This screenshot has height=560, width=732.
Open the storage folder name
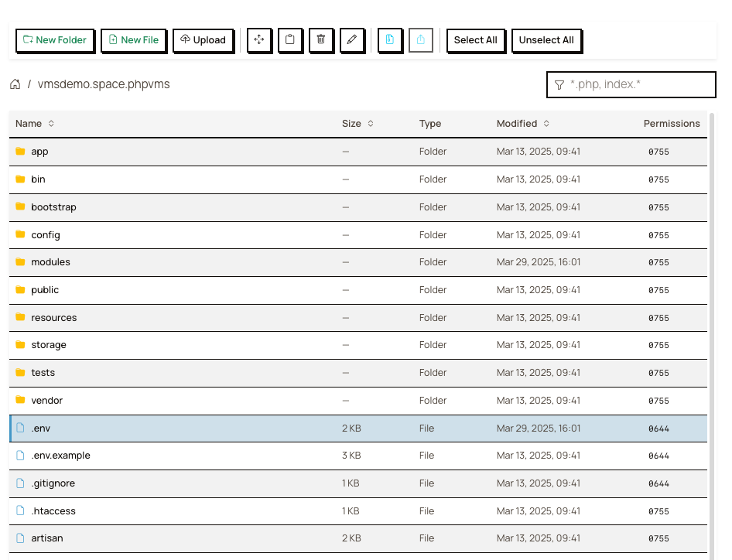(49, 345)
